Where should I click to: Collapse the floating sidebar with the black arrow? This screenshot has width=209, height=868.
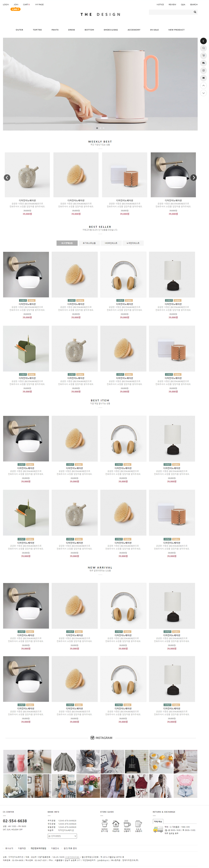203,41
